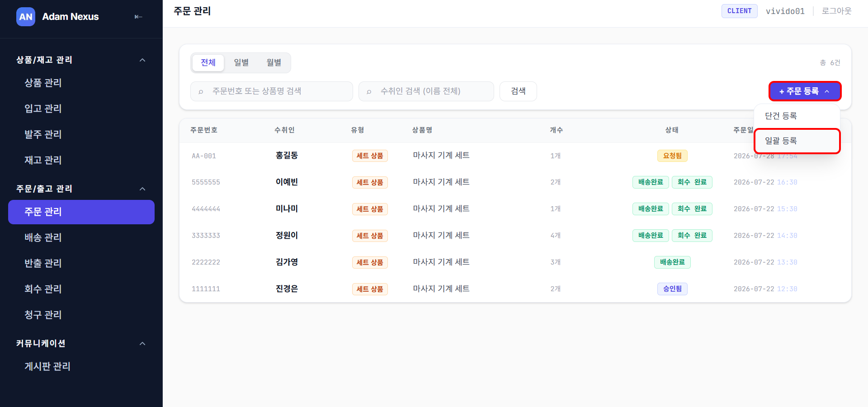Click recipient 이예빈 in order 5555555
Screen dimensions: 868x407
coord(287,182)
